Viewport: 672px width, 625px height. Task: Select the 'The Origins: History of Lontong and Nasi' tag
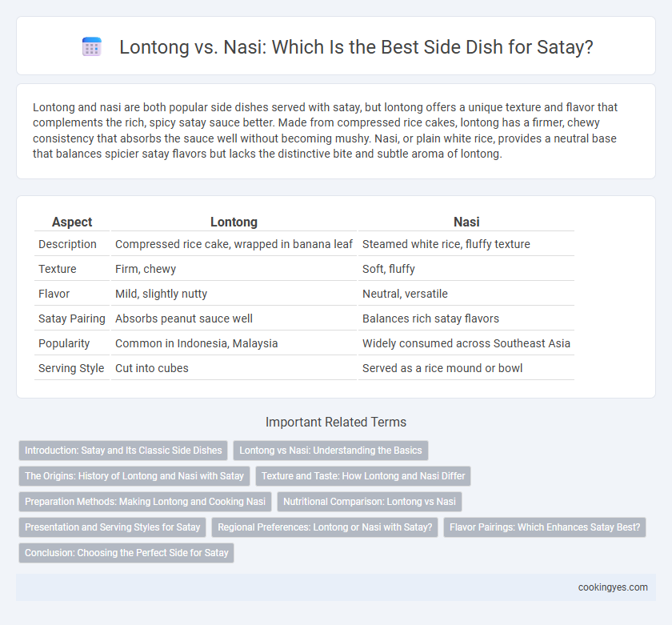click(134, 476)
